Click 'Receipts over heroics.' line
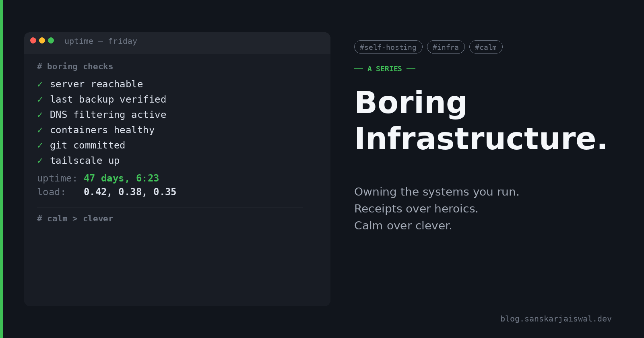 pyautogui.click(x=416, y=209)
